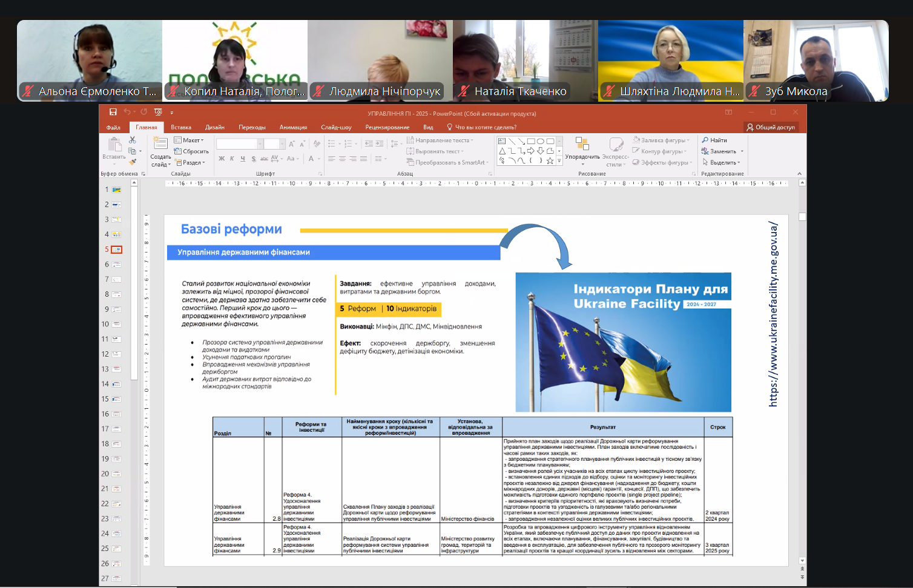Image resolution: width=913 pixels, height=588 pixels.
Task: Expand the Раздел section dropdown
Action: click(190, 162)
